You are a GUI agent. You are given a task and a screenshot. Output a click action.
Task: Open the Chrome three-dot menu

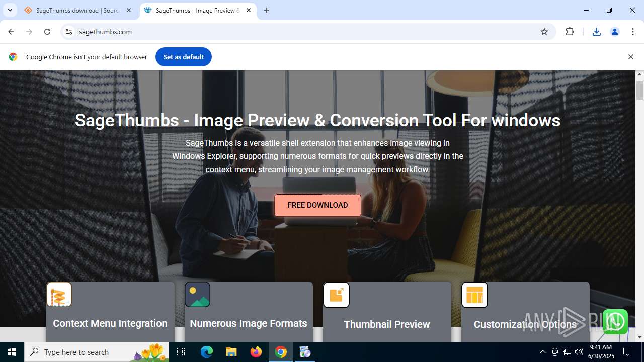(x=633, y=32)
